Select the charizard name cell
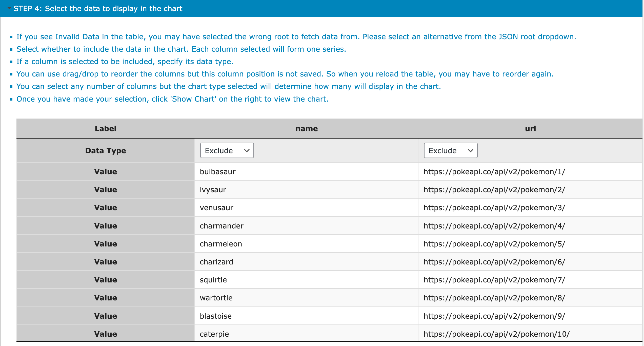The width and height of the screenshot is (644, 346). (216, 262)
